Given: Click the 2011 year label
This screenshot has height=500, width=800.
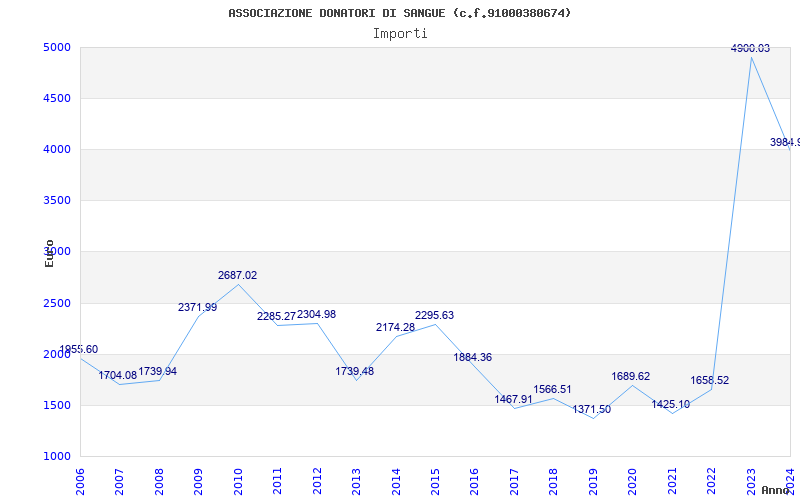Looking at the screenshot, I should (278, 482).
